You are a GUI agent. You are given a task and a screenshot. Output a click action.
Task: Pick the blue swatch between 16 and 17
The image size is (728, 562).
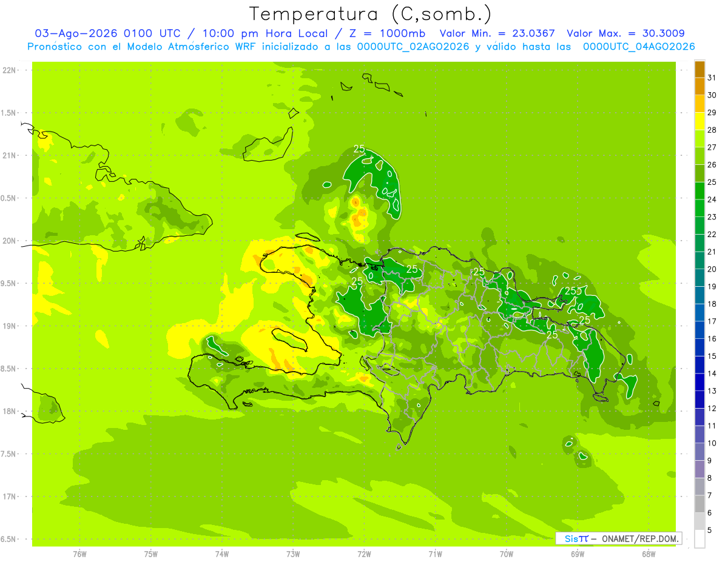[699, 330]
